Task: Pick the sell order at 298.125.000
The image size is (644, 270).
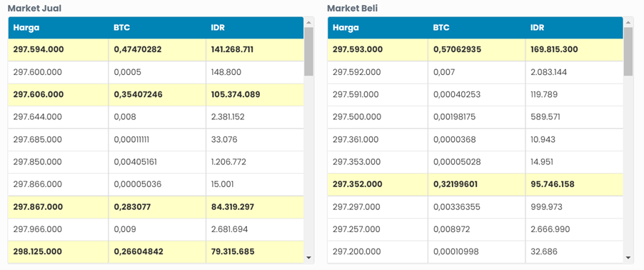Action: 156,251
